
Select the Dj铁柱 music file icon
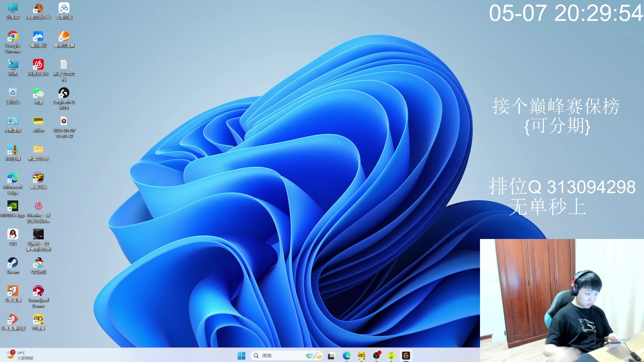(38, 240)
